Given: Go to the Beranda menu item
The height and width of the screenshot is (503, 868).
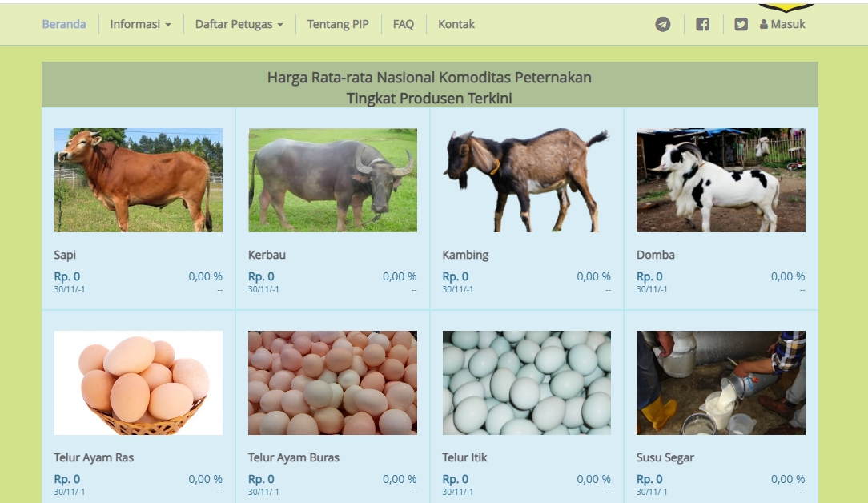Looking at the screenshot, I should coord(64,24).
